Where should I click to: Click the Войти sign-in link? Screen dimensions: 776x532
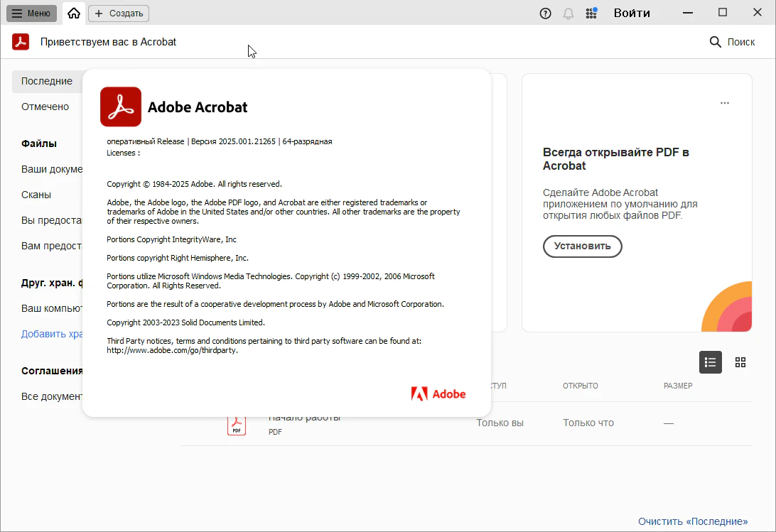pyautogui.click(x=631, y=13)
